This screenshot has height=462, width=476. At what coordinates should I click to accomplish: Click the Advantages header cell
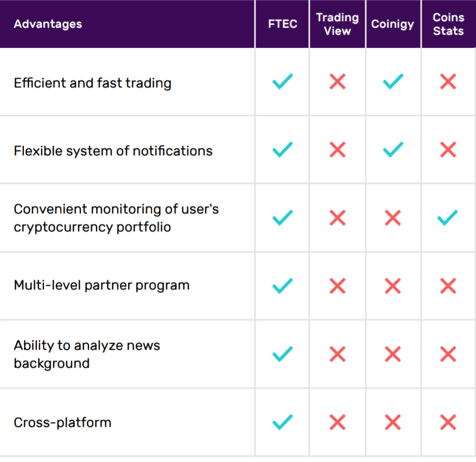[x=48, y=24]
